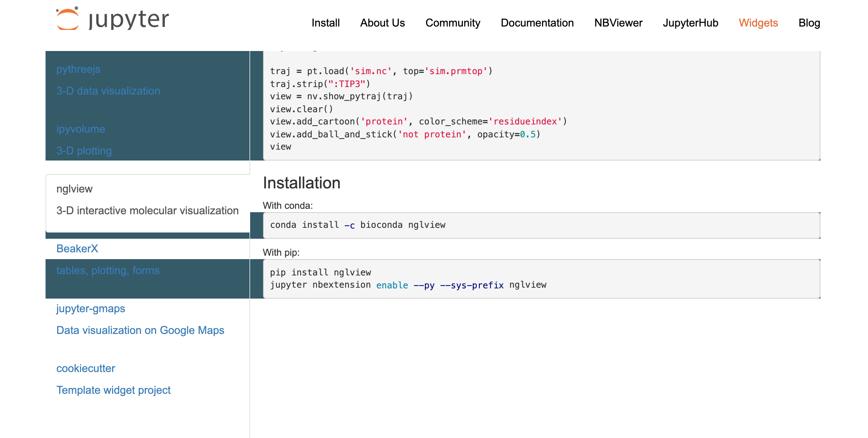The image size is (868, 438).
Task: Go to the Community section
Action: pyautogui.click(x=453, y=23)
